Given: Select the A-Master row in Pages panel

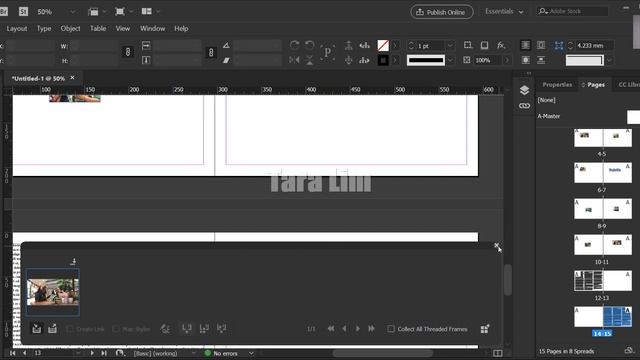Looking at the screenshot, I should point(588,116).
